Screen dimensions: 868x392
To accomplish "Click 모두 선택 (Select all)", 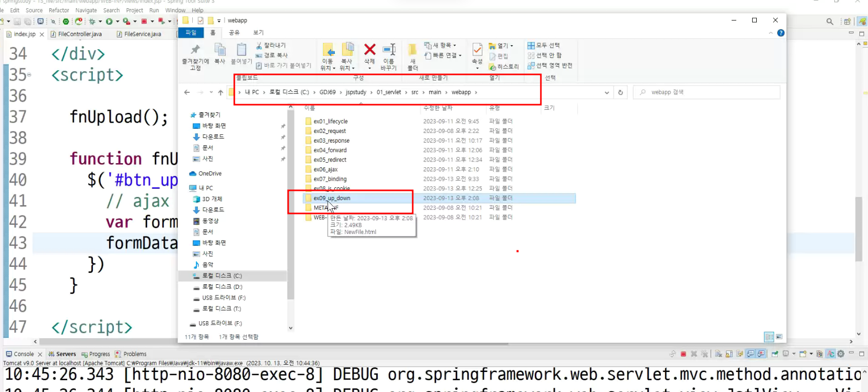I will (x=543, y=46).
